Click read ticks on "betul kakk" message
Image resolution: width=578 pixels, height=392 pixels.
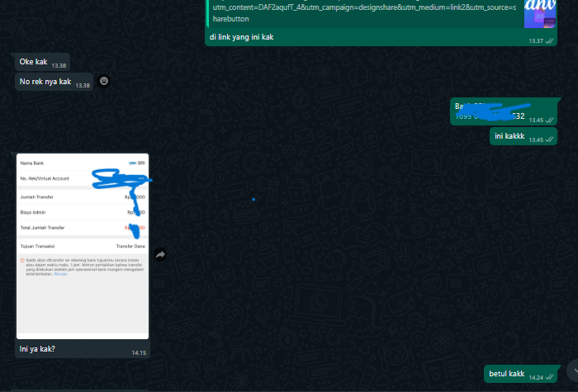coord(549,377)
